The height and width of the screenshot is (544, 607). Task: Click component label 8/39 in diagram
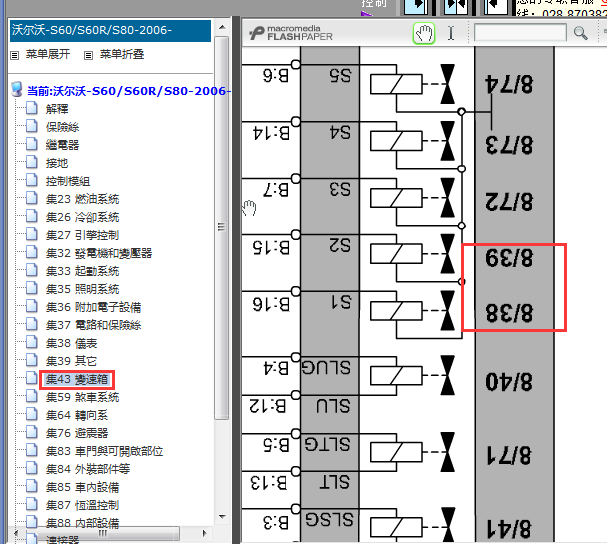coord(509,257)
